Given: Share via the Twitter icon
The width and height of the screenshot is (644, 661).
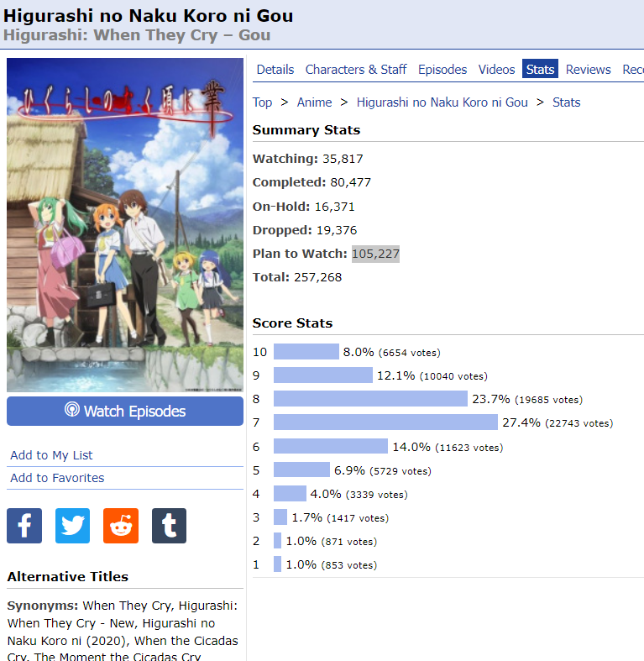Looking at the screenshot, I should click(73, 526).
